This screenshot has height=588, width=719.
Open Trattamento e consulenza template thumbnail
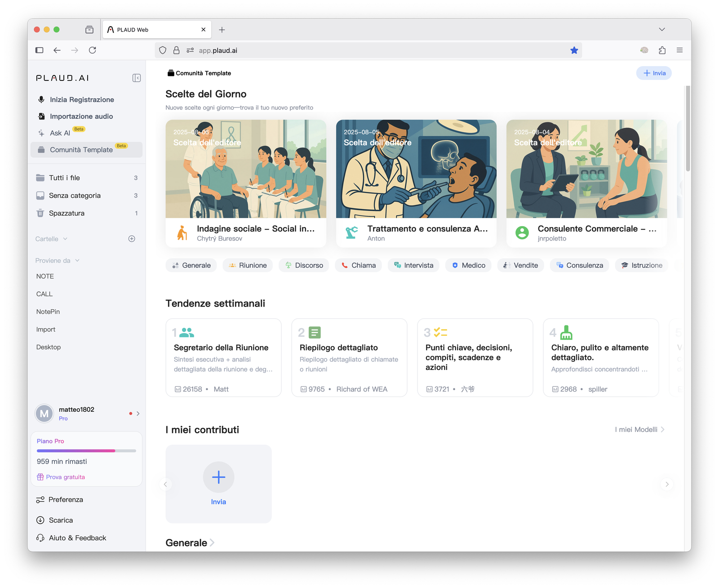416,169
